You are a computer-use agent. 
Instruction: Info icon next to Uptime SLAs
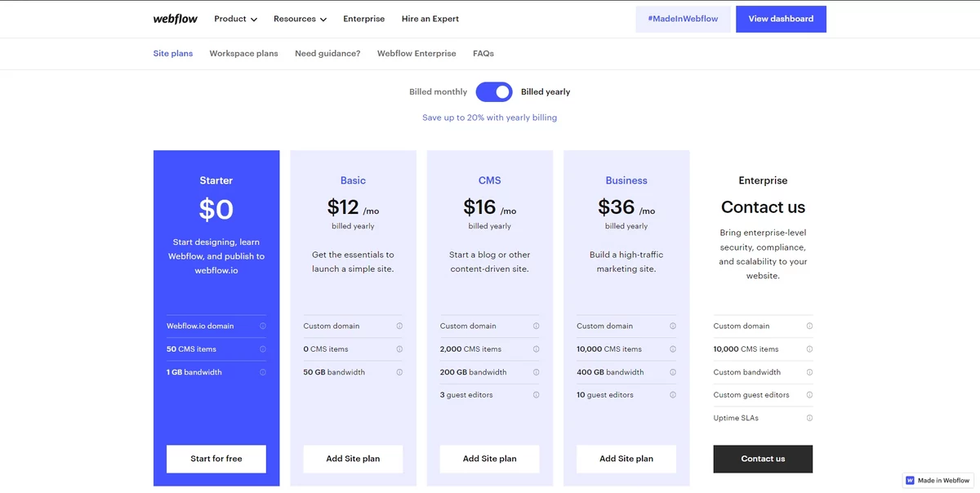point(809,417)
